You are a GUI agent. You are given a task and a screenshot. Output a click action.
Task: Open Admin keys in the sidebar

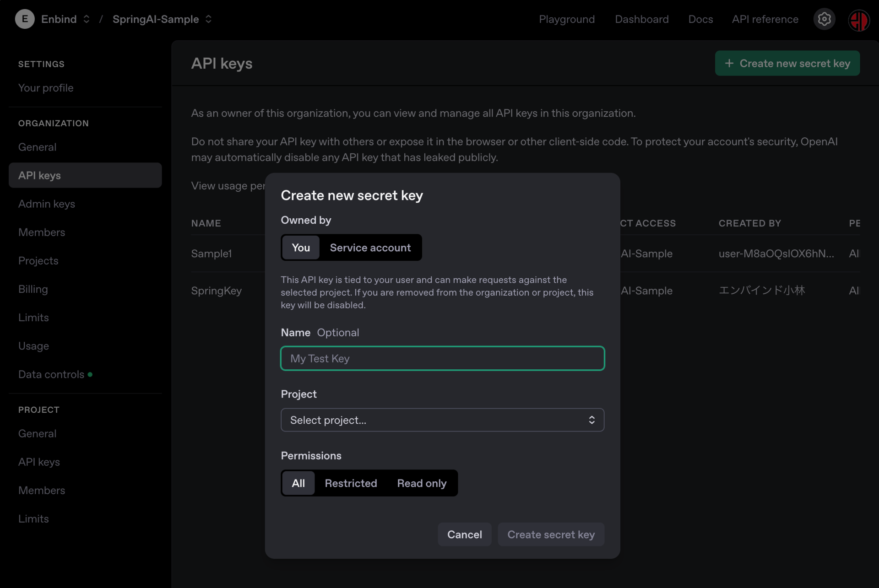click(x=47, y=204)
